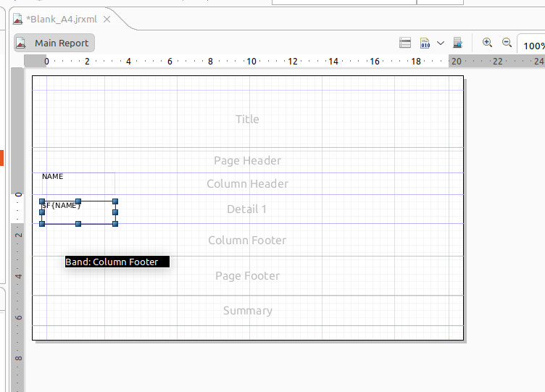
Task: Open the zoom percentage combo box
Action: [x=533, y=46]
